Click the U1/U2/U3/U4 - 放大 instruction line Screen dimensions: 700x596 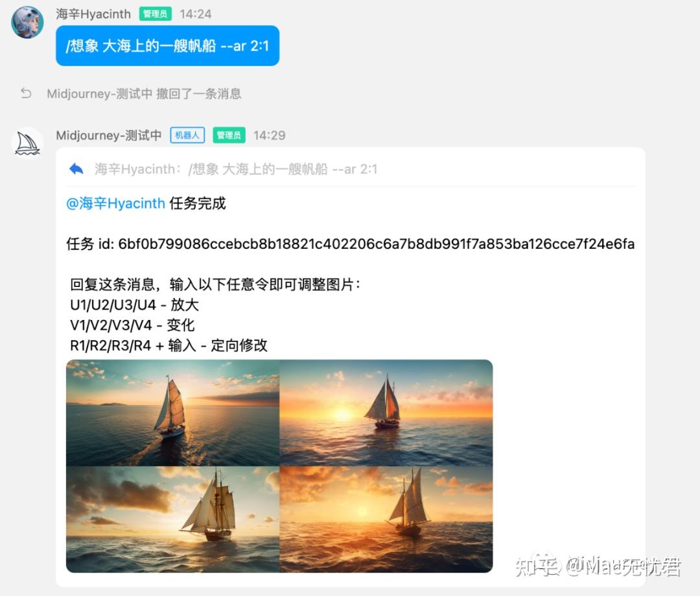coord(134,304)
